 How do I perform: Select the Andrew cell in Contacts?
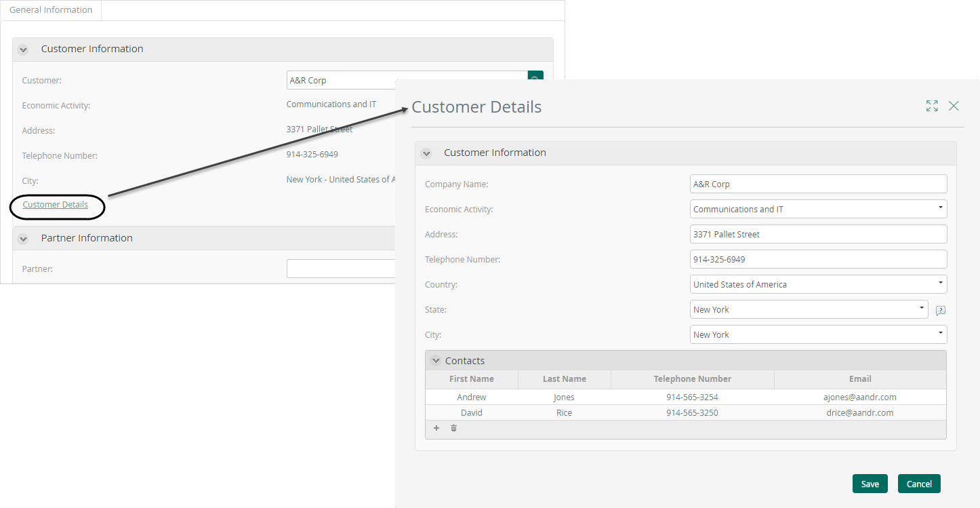coord(472,397)
